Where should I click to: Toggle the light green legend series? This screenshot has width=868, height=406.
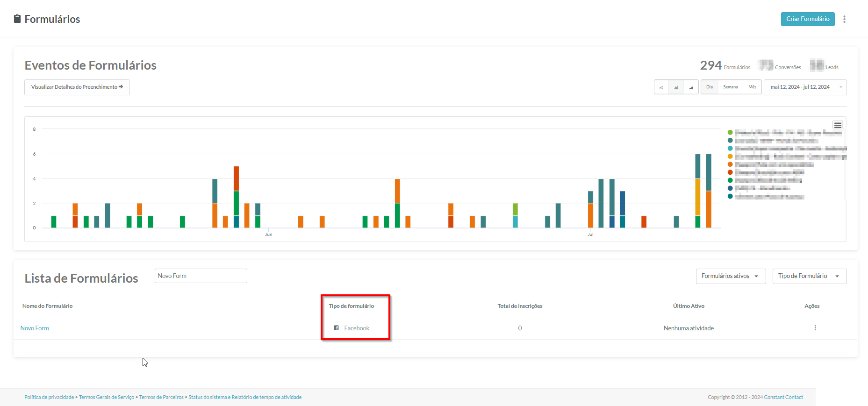[730, 133]
